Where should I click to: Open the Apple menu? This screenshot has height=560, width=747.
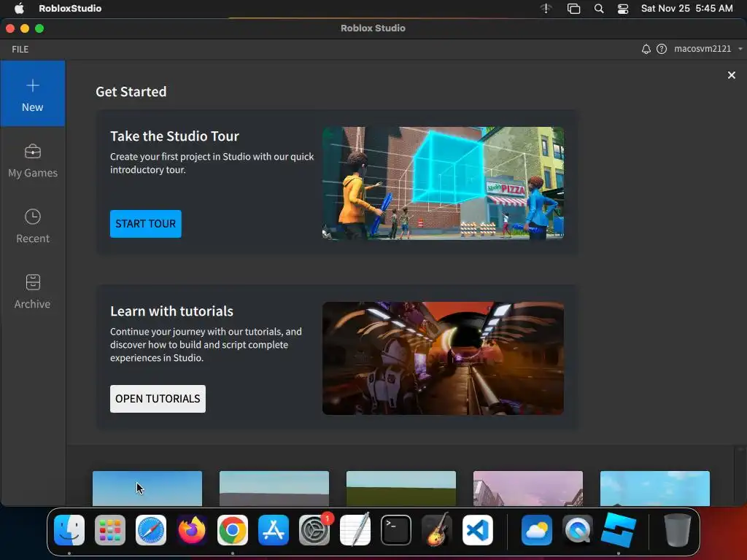click(x=19, y=8)
